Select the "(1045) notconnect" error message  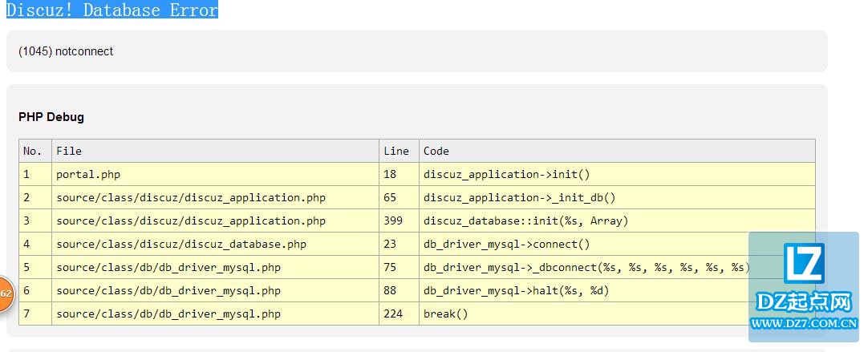click(66, 51)
